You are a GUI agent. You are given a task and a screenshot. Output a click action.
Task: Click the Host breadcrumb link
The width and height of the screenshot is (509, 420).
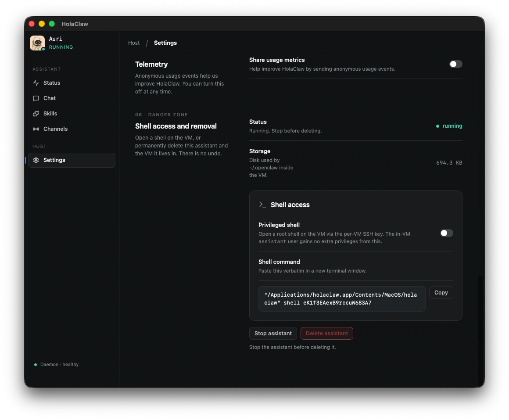click(x=134, y=43)
